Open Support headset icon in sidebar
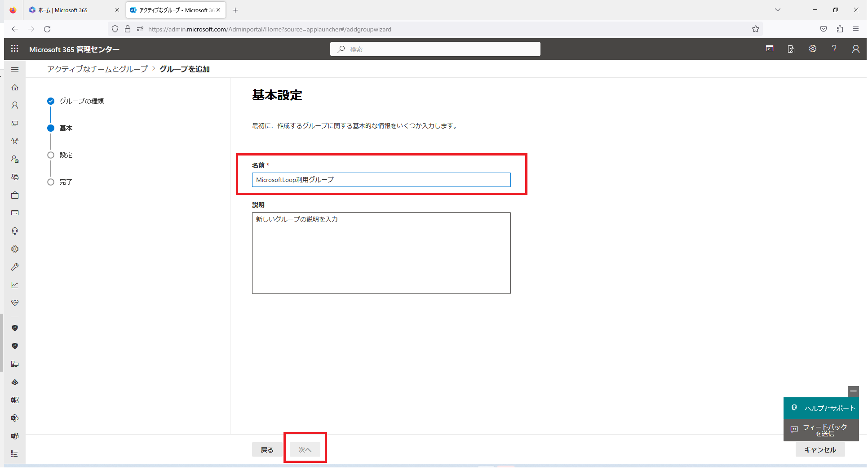 point(15,231)
